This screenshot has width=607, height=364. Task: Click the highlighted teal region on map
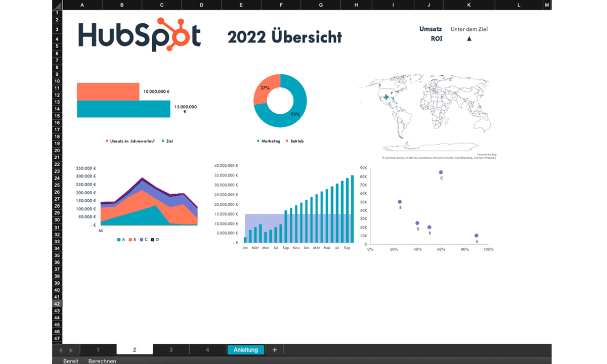(x=386, y=97)
